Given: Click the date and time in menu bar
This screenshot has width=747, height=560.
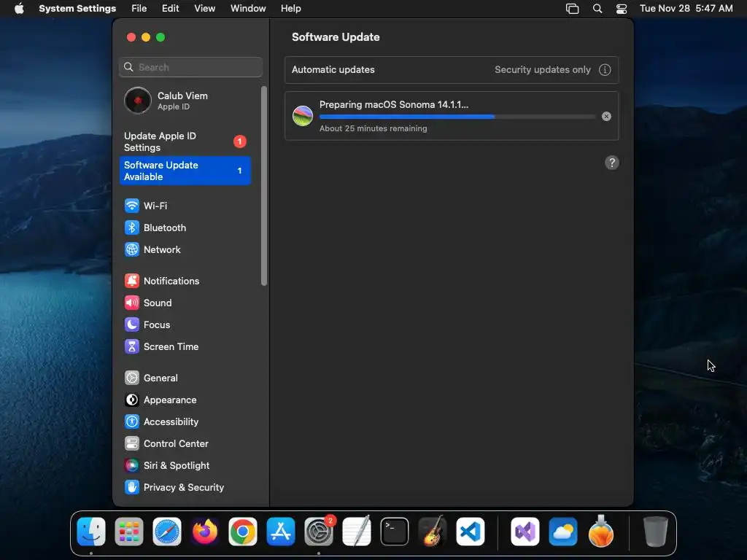Looking at the screenshot, I should tap(686, 9).
